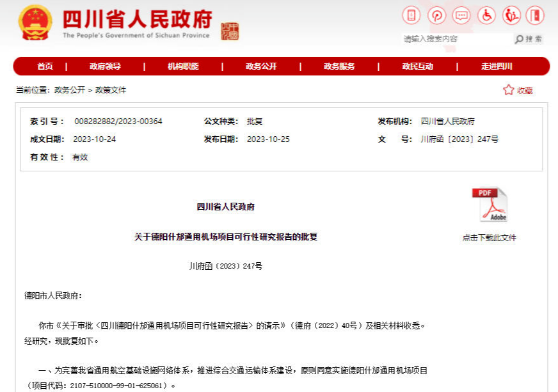This screenshot has height=392, width=558.
Task: Select the 批复 document type value
Action: coord(255,122)
